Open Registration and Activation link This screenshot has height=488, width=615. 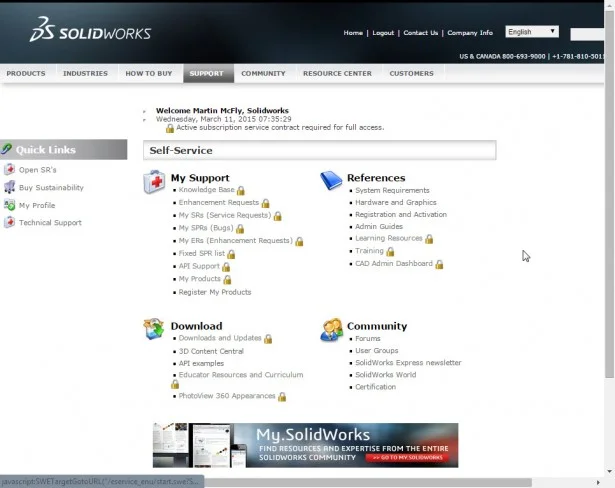click(x=401, y=215)
